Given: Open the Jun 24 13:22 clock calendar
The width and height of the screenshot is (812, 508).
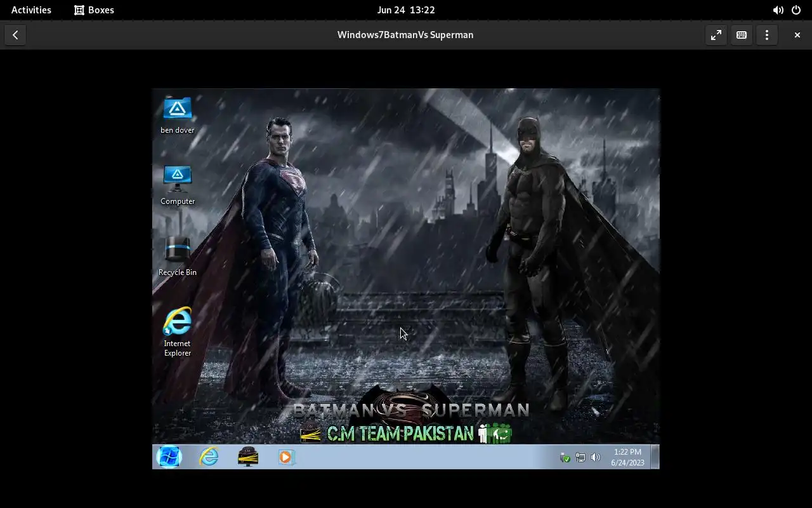Looking at the screenshot, I should point(406,10).
